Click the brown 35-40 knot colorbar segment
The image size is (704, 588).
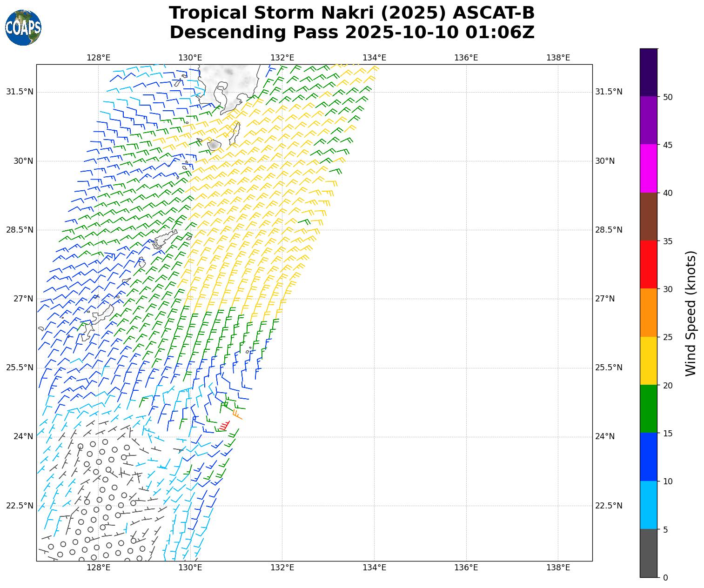point(648,216)
